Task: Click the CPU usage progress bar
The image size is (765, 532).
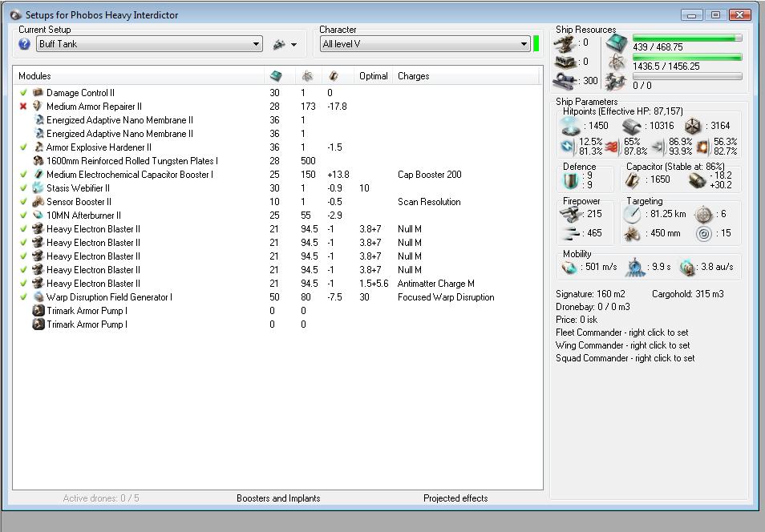Action: pos(686,38)
